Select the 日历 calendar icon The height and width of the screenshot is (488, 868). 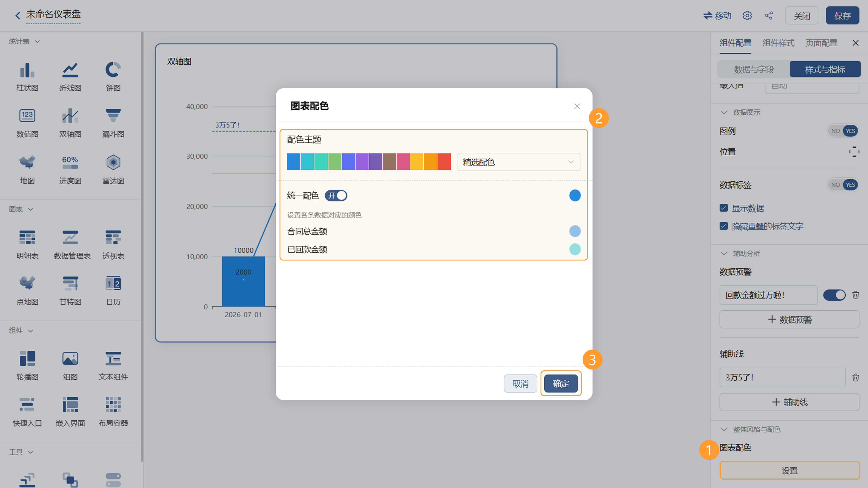(x=113, y=283)
